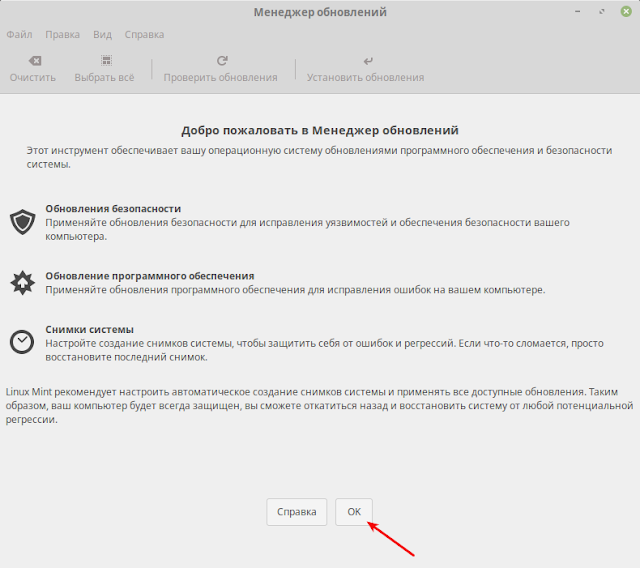Click the shield icon for security updates
Image resolution: width=640 pixels, height=568 pixels.
(22, 222)
